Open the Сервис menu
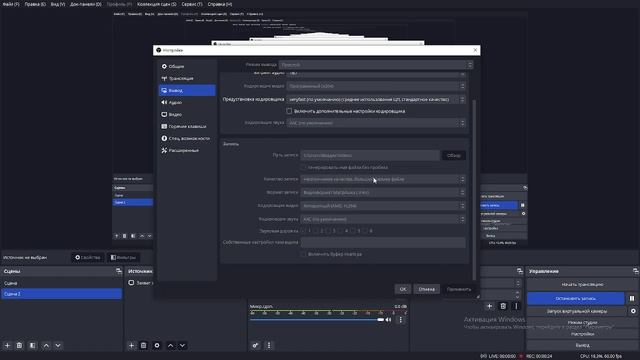Image resolution: width=640 pixels, height=360 pixels. pos(192,4)
